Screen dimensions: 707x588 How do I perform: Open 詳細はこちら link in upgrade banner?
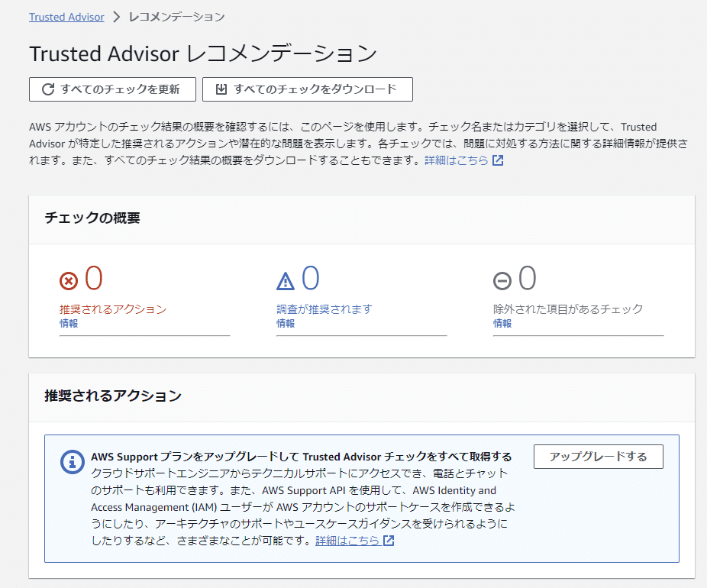coord(347,540)
